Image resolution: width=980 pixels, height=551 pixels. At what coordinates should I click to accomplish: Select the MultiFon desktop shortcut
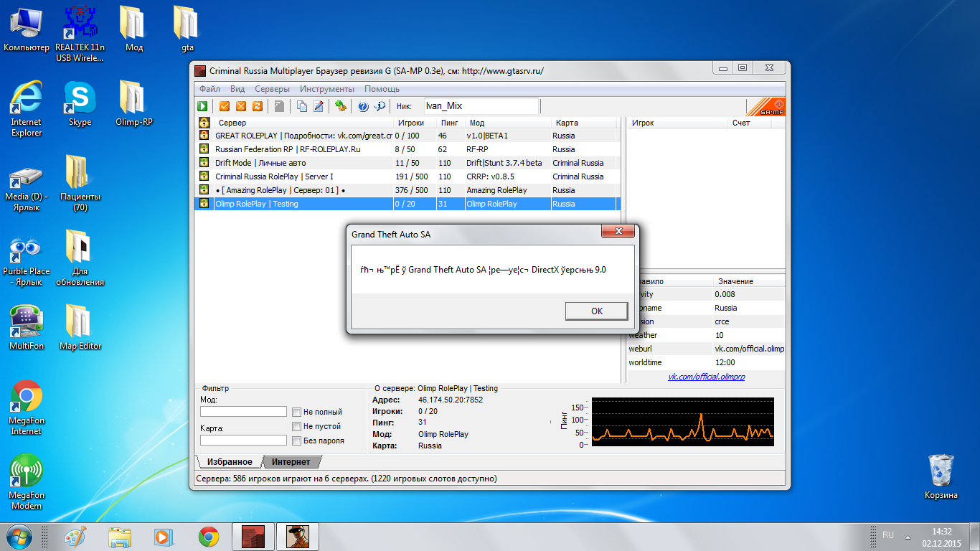(27, 327)
